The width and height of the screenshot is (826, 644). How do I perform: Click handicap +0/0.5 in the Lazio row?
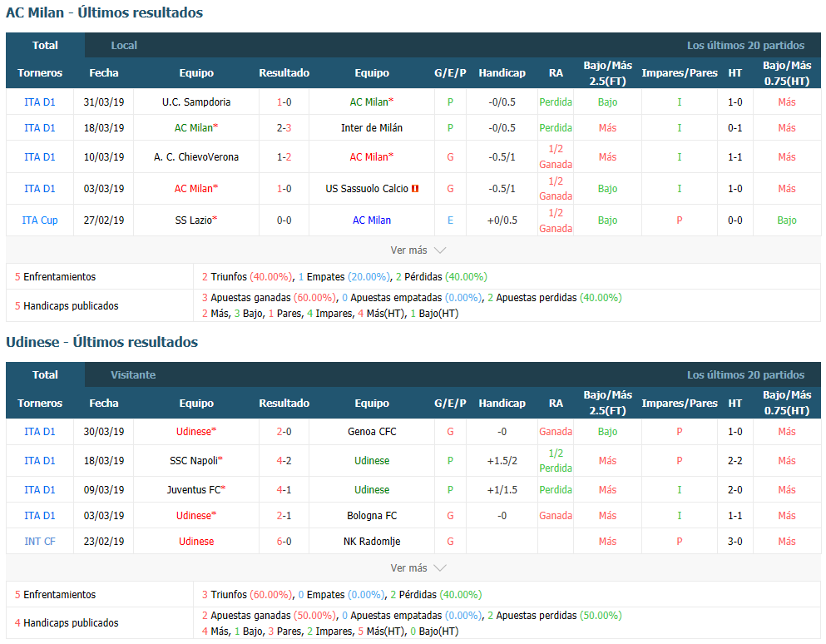502,220
